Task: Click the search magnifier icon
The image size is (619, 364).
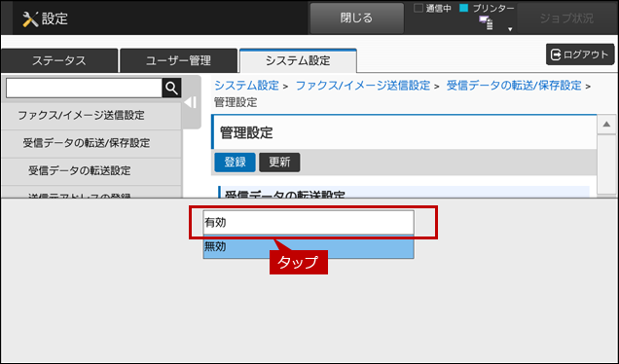Action: [171, 88]
